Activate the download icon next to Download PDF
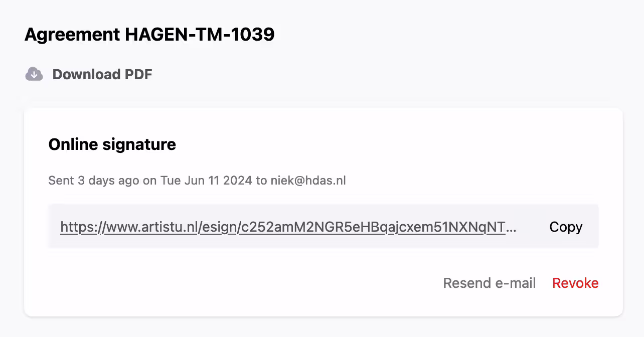Image resolution: width=644 pixels, height=337 pixels. click(x=34, y=74)
